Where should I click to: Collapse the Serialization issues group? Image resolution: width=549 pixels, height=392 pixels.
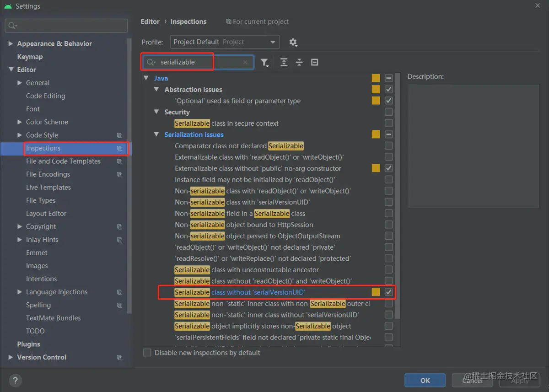[156, 134]
